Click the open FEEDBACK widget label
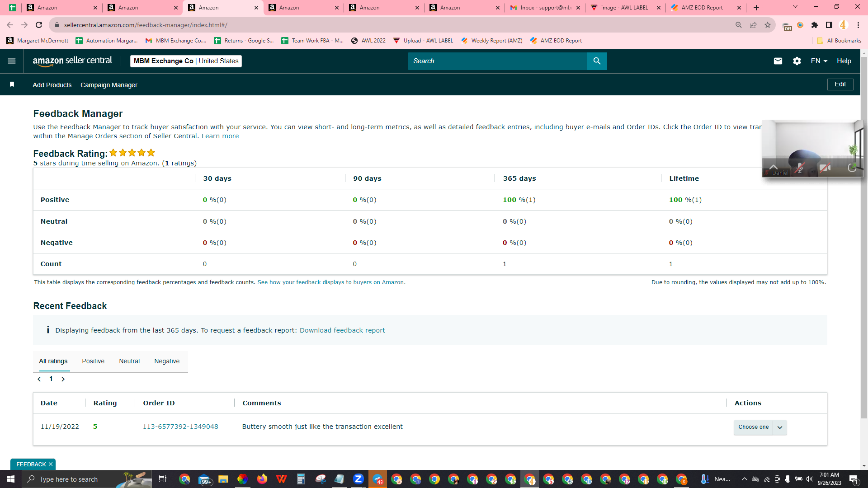This screenshot has width=868, height=488. [x=31, y=464]
